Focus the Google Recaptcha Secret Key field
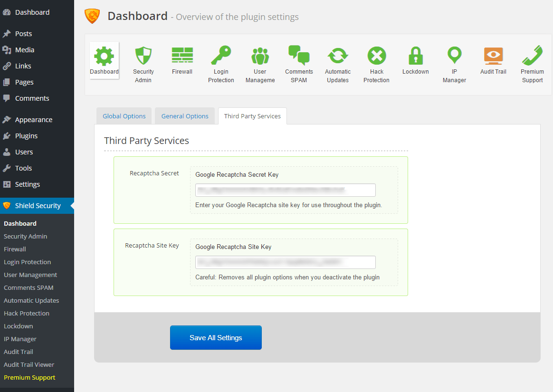Image resolution: width=553 pixels, height=392 pixels. point(286,190)
